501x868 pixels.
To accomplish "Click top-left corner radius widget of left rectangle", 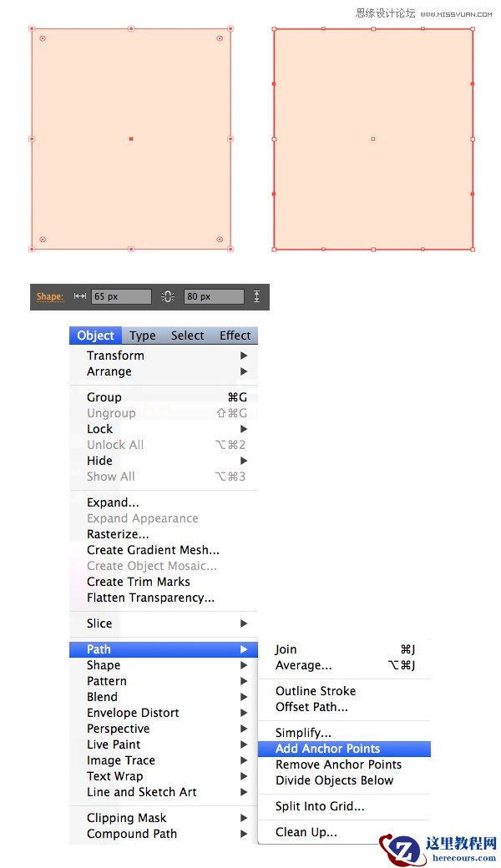I will click(43, 38).
